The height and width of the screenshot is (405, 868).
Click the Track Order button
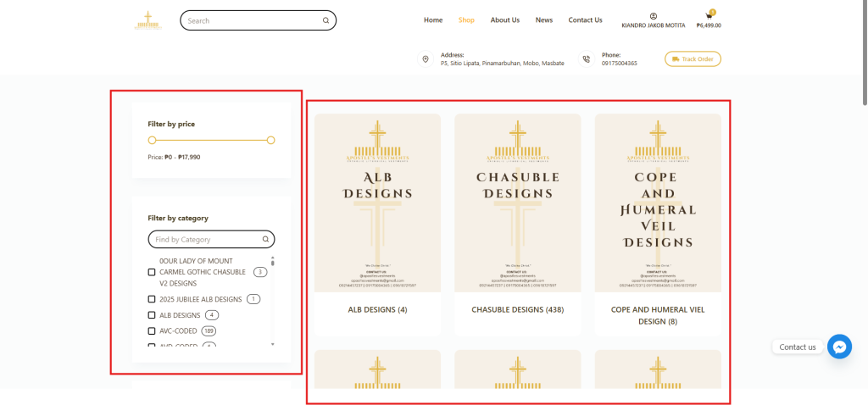click(x=693, y=58)
